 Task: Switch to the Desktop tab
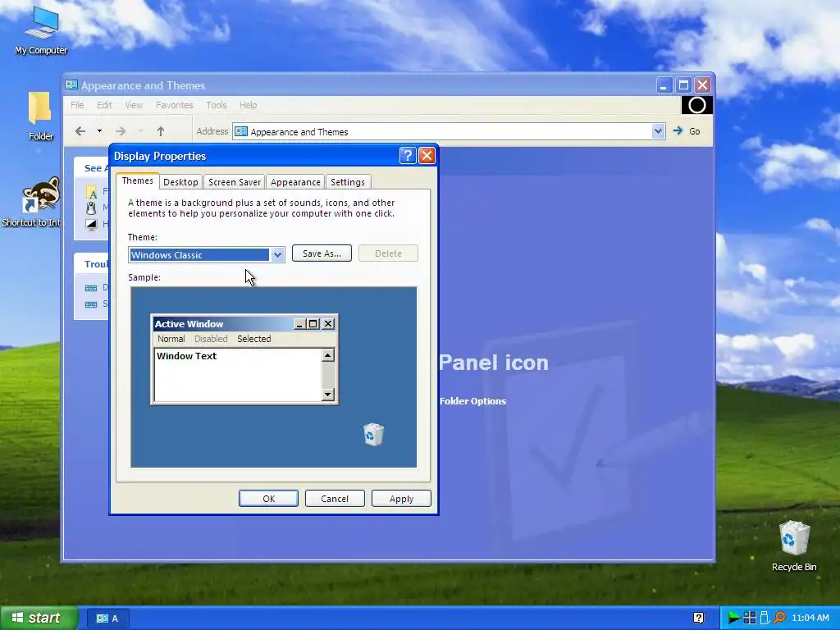(180, 182)
